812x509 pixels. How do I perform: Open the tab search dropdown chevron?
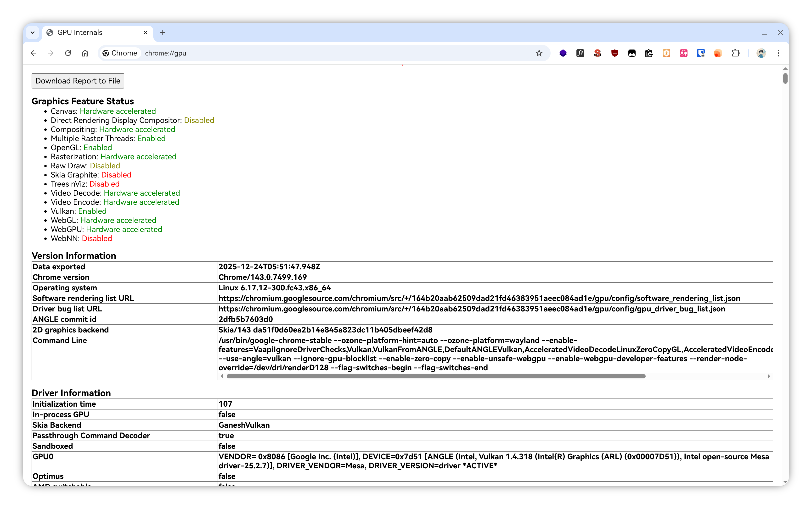coord(33,33)
